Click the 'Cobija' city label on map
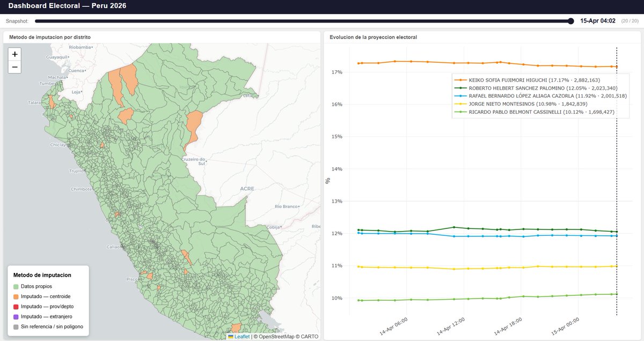The height and width of the screenshot is (341, 644). coord(275,227)
